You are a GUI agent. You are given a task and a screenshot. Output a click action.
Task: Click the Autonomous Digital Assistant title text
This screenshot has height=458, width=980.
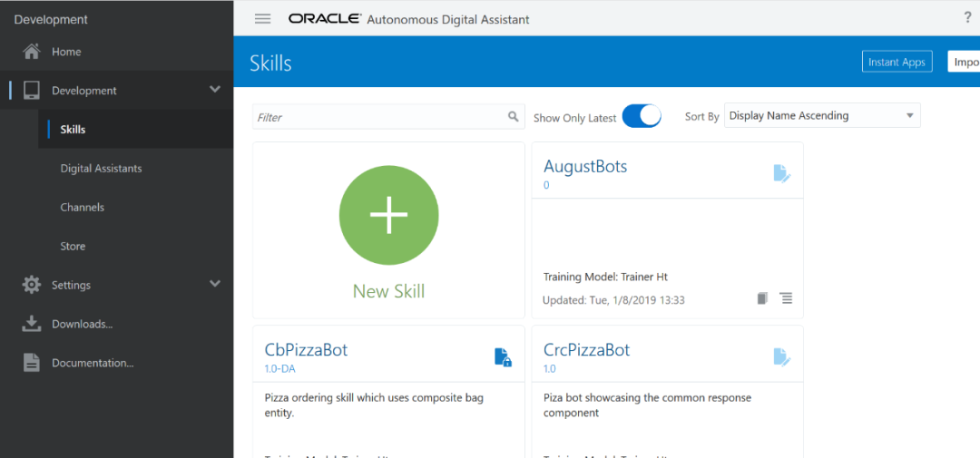(x=448, y=19)
